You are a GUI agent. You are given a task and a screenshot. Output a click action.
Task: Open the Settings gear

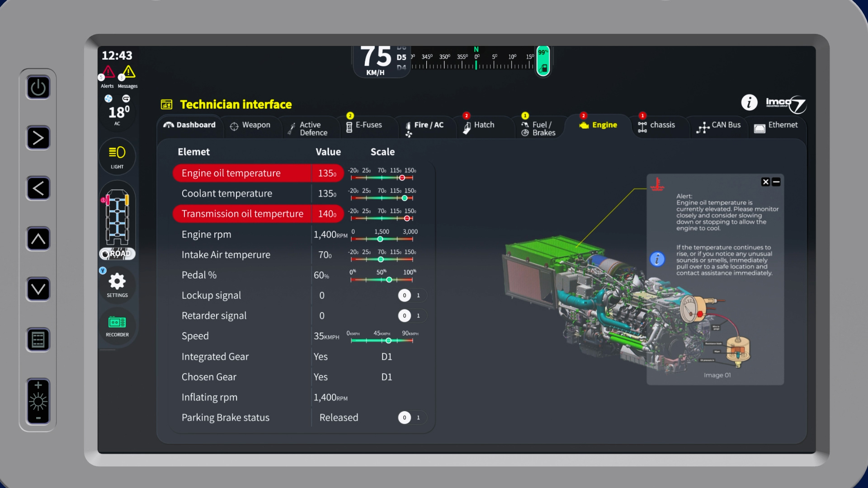click(x=117, y=285)
